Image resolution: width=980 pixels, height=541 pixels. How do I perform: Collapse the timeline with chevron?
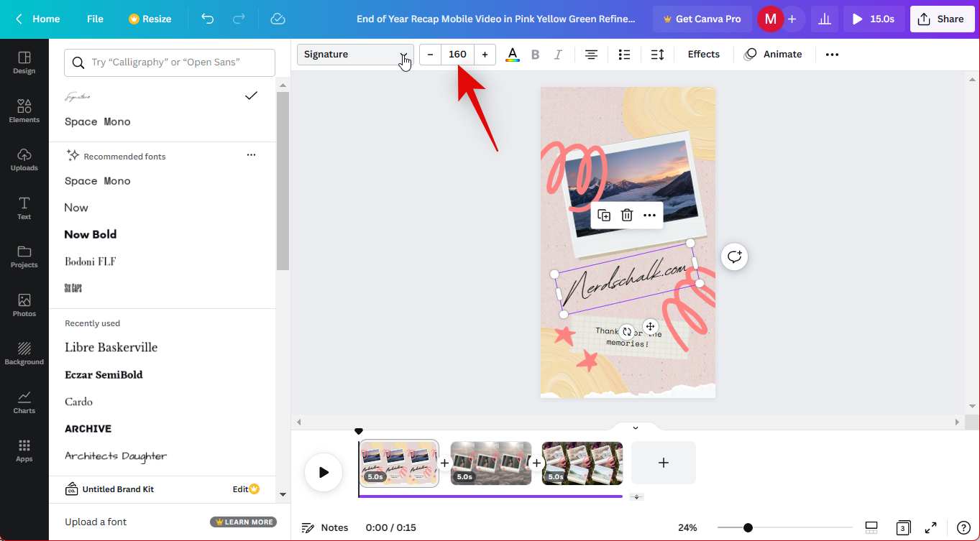(x=636, y=427)
